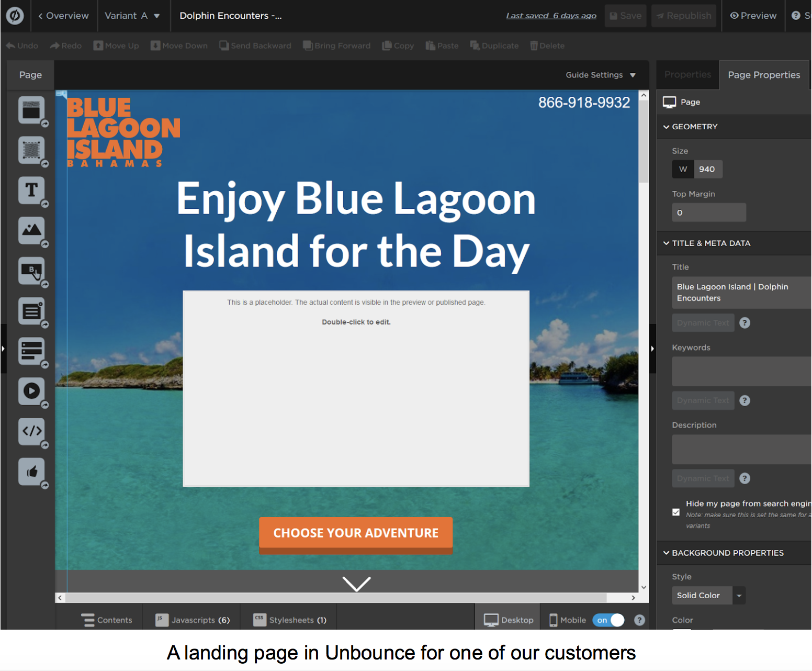Switch to the Properties tab
812x671 pixels.
click(x=687, y=74)
